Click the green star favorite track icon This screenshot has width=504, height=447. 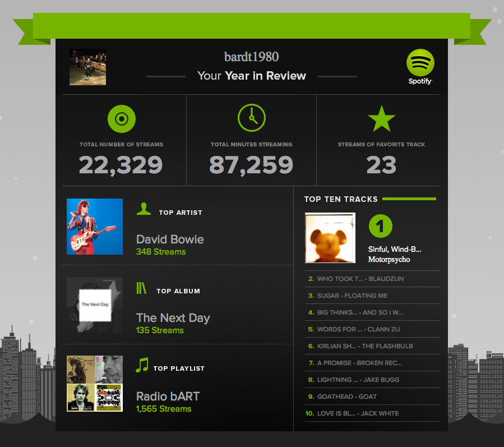coord(381,118)
